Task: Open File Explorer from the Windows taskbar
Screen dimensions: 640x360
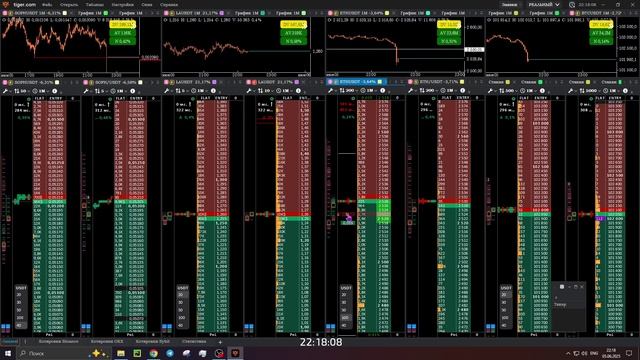Action: coord(121,353)
